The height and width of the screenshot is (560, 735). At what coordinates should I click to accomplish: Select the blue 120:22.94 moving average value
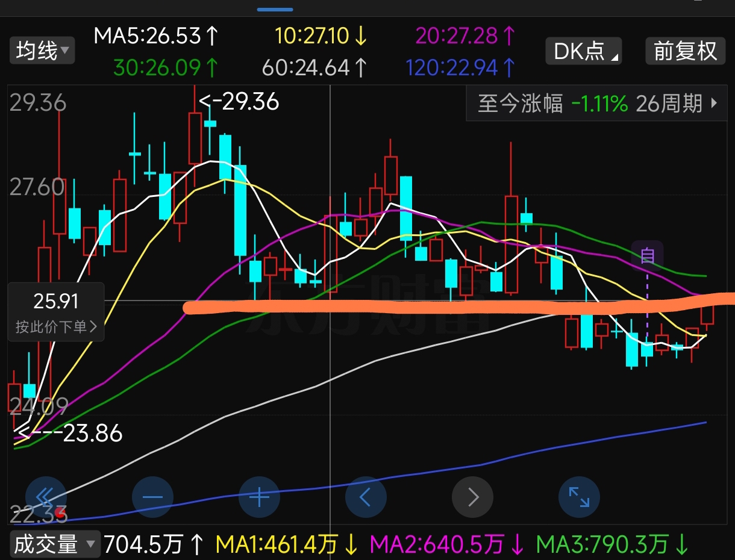click(x=460, y=67)
